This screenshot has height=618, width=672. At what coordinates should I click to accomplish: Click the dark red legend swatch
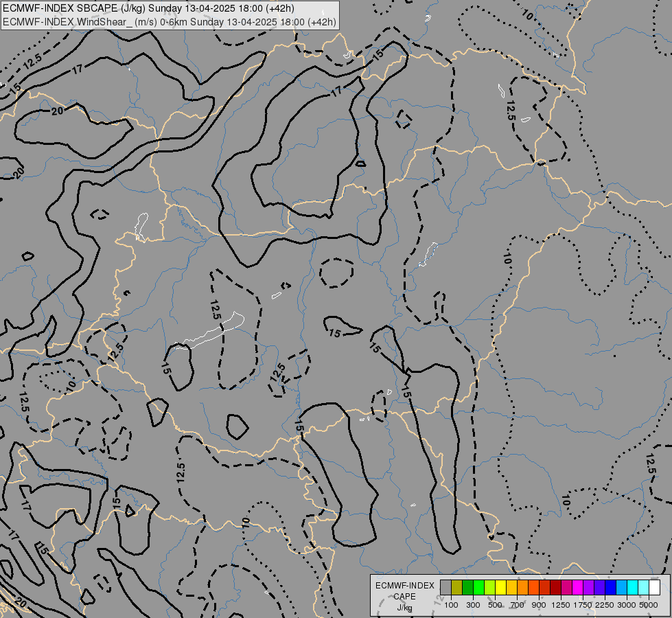555,587
